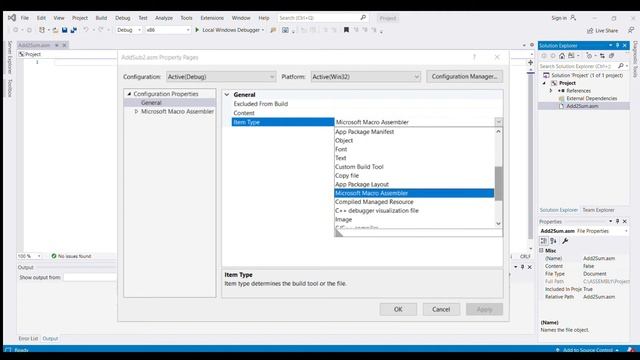The height and width of the screenshot is (360, 640).
Task: Click the Visual Studio logo icon
Action: point(12,18)
